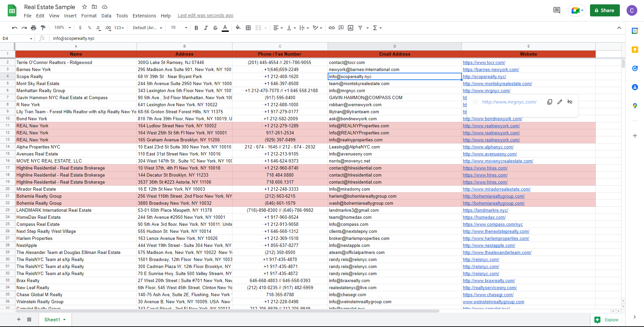Click the Merge cells icon
The image size is (644, 327).
tap(258, 28)
